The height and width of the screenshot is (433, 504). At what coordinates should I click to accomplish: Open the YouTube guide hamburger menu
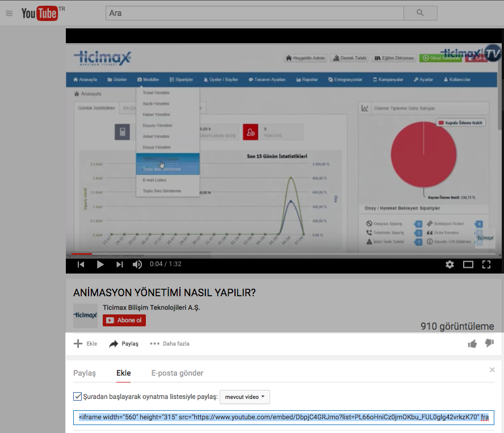[9, 13]
